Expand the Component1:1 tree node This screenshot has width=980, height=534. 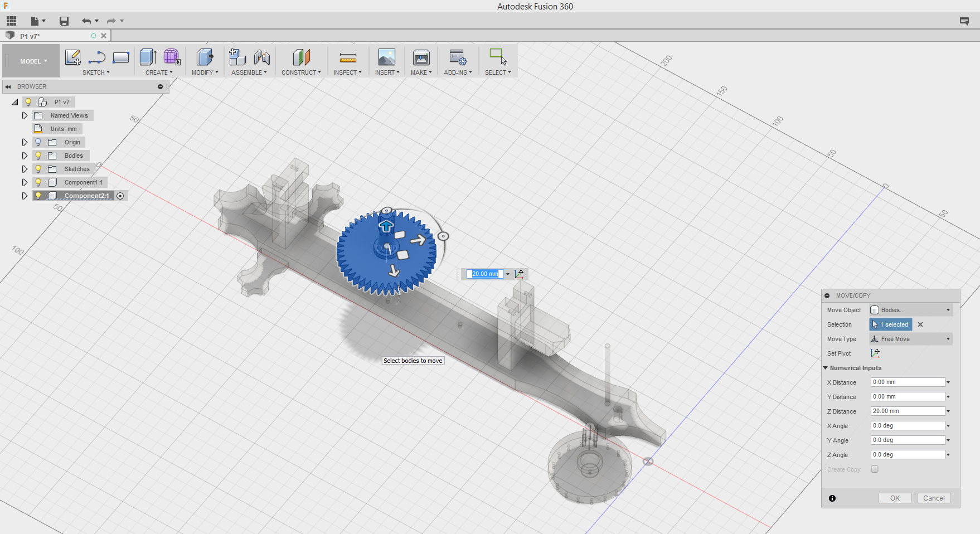(25, 182)
